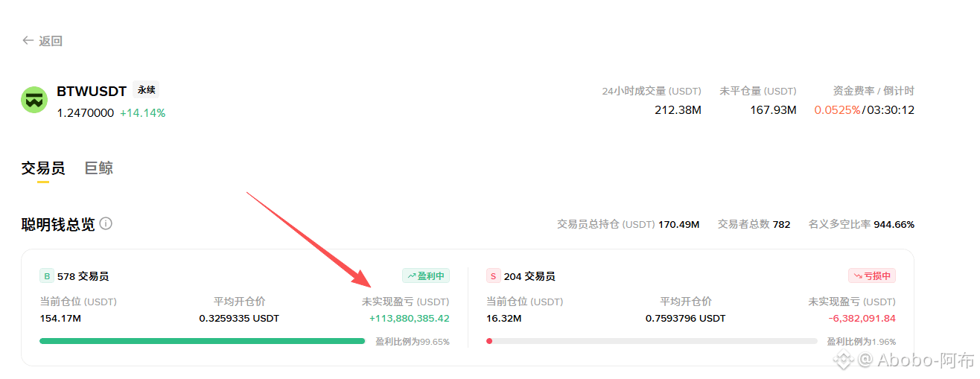Click the 名义多空比率 944.66% value
This screenshot has width=980, height=379.
point(894,224)
